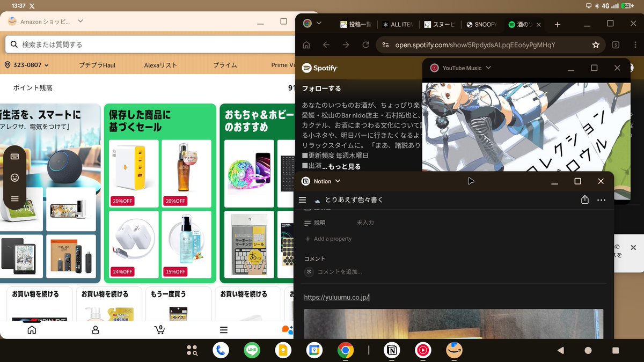Screen dimensions: 644x362
Task: Switch to SNOOPY Chrome tab
Action: [x=482, y=25]
